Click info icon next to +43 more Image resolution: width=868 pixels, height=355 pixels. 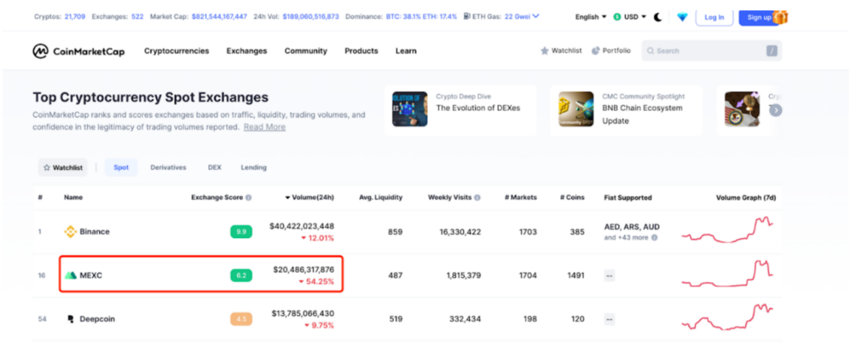tap(655, 238)
